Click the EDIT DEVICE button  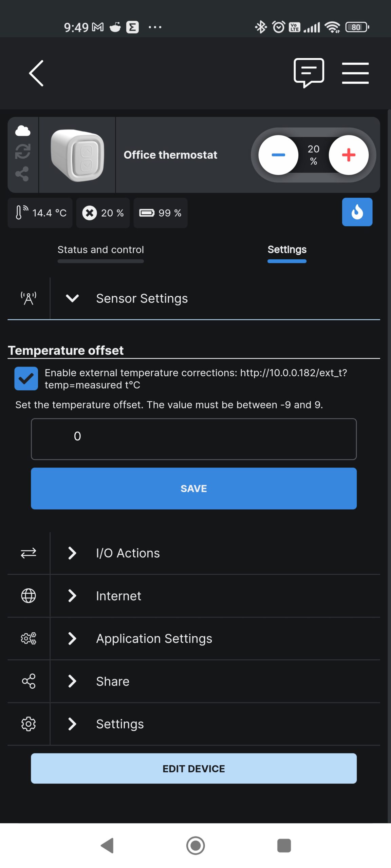point(194,768)
